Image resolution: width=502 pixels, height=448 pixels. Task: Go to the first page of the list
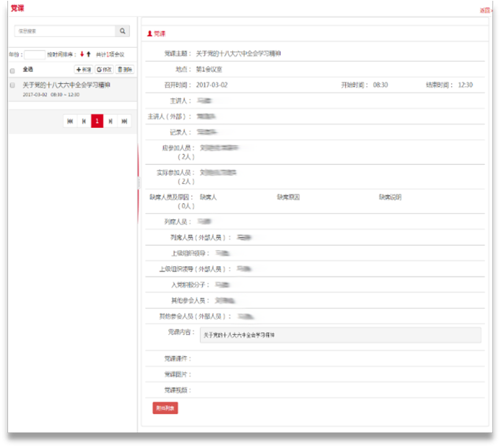click(70, 121)
